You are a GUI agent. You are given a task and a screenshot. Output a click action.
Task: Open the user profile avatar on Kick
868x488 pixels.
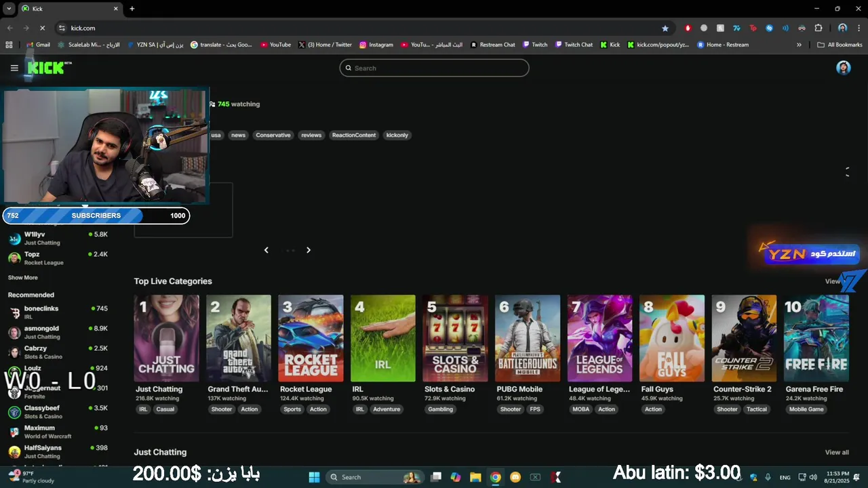[843, 68]
